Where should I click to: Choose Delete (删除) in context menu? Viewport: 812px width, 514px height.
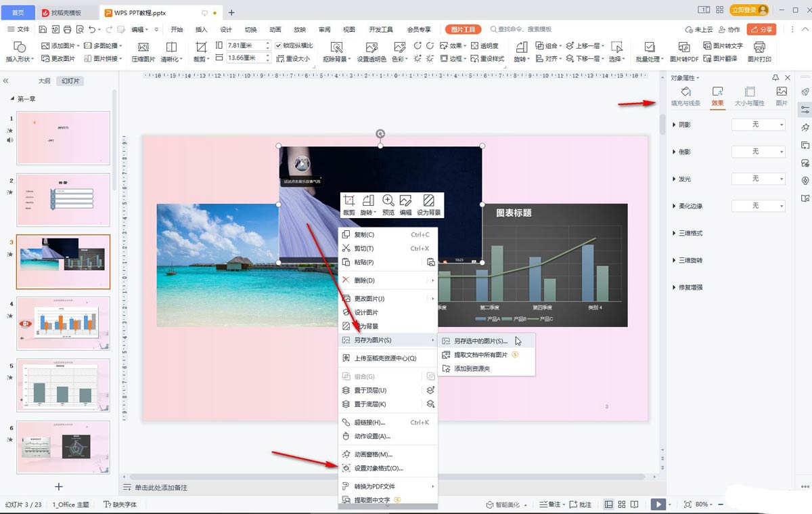(388, 280)
